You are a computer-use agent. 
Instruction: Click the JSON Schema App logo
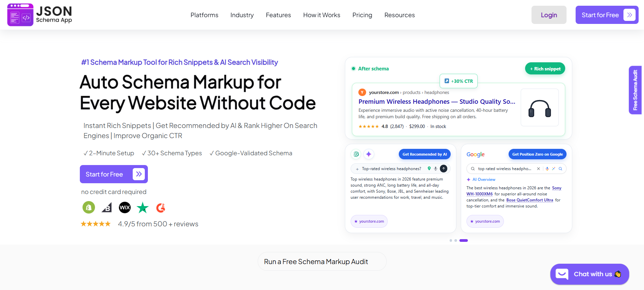point(40,15)
